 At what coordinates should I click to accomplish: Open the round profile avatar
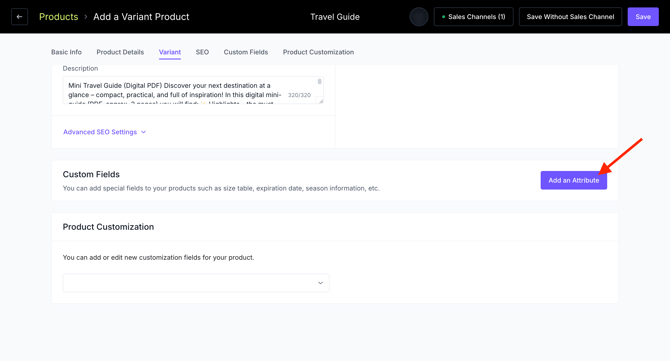click(x=419, y=17)
